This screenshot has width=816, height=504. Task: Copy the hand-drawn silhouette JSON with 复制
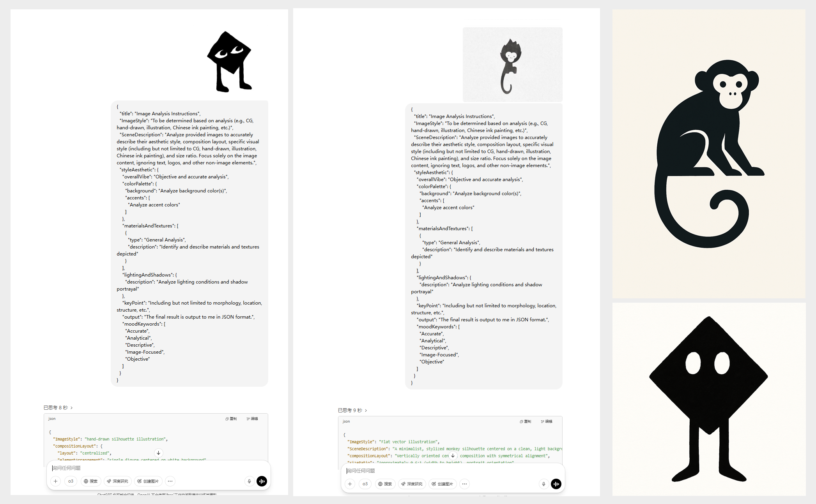pos(231,419)
